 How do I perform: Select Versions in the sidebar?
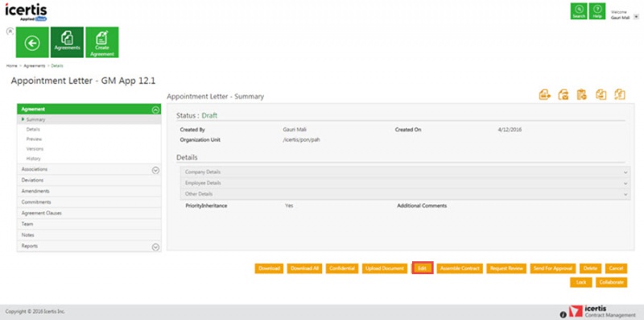(x=35, y=149)
